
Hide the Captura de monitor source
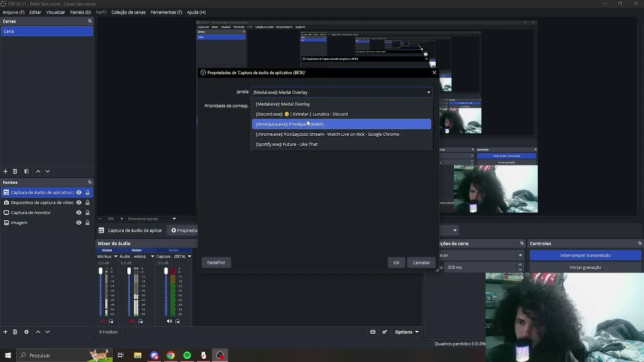[x=78, y=213]
